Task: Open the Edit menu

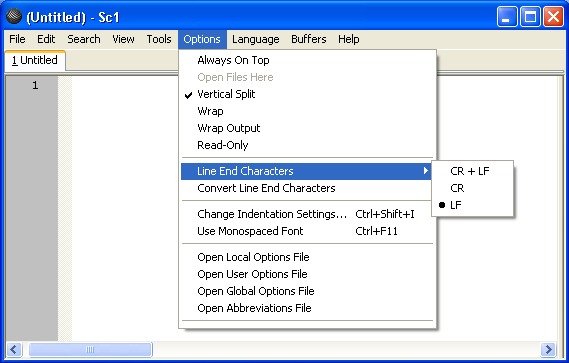Action: coord(46,39)
